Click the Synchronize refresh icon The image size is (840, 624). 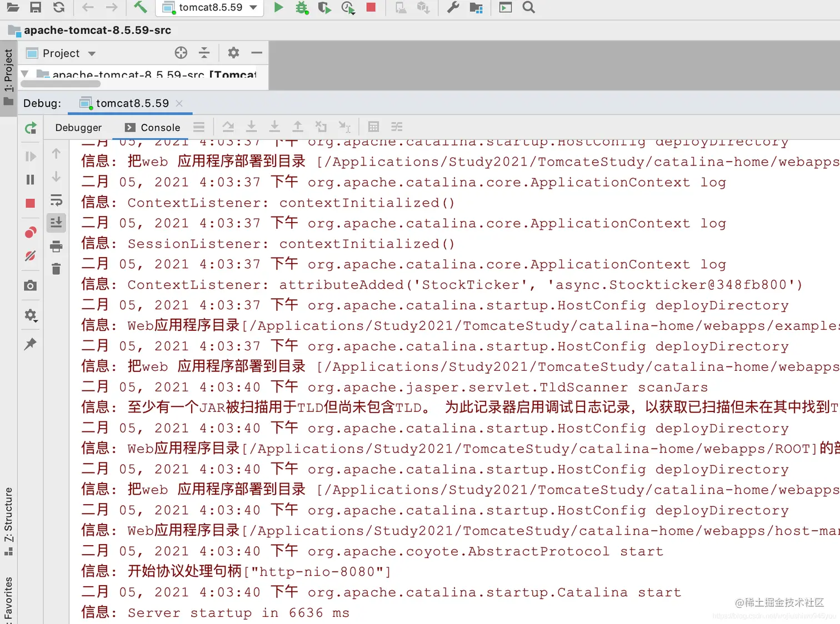(59, 8)
